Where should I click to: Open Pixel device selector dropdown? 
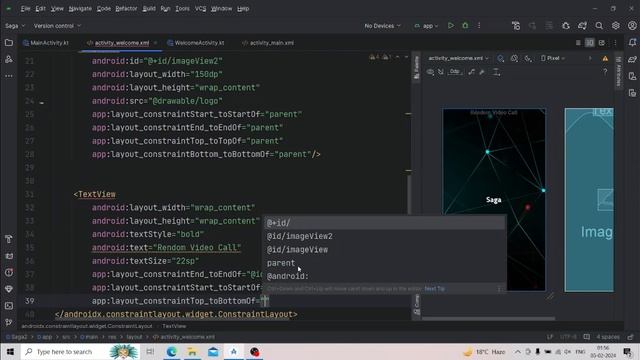[553, 58]
